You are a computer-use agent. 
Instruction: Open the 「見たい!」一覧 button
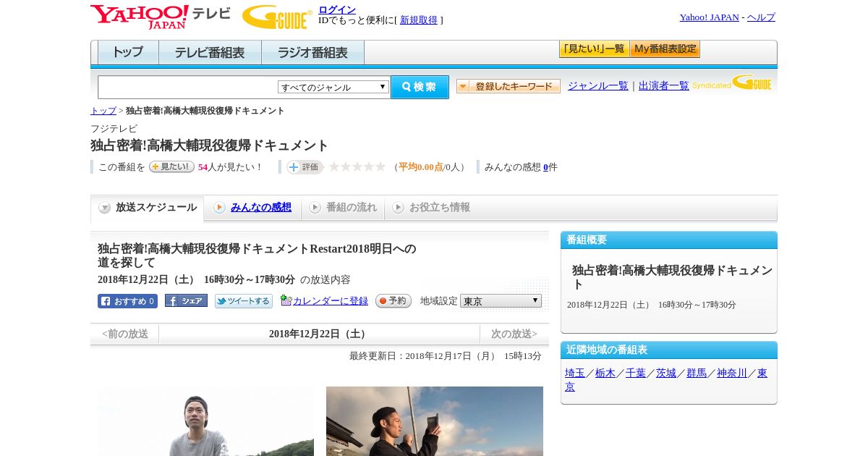click(594, 48)
